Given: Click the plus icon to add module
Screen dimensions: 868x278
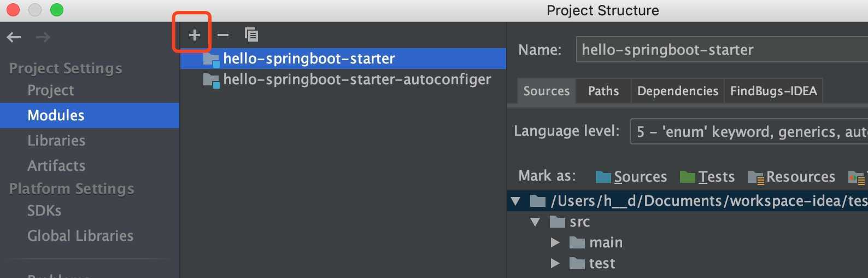Looking at the screenshot, I should [194, 35].
